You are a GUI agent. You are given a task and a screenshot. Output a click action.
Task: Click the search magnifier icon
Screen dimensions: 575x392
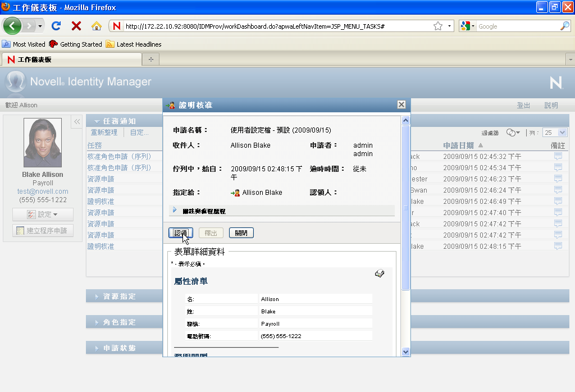[x=565, y=26]
